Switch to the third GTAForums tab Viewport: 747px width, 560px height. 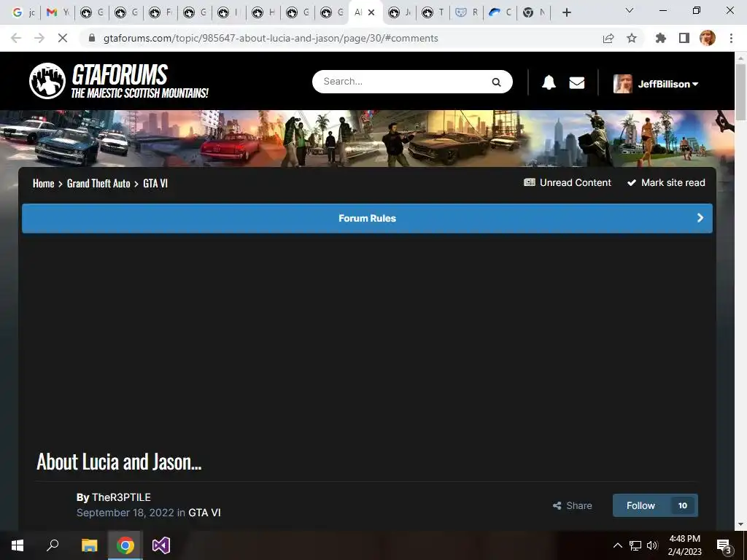(x=160, y=12)
